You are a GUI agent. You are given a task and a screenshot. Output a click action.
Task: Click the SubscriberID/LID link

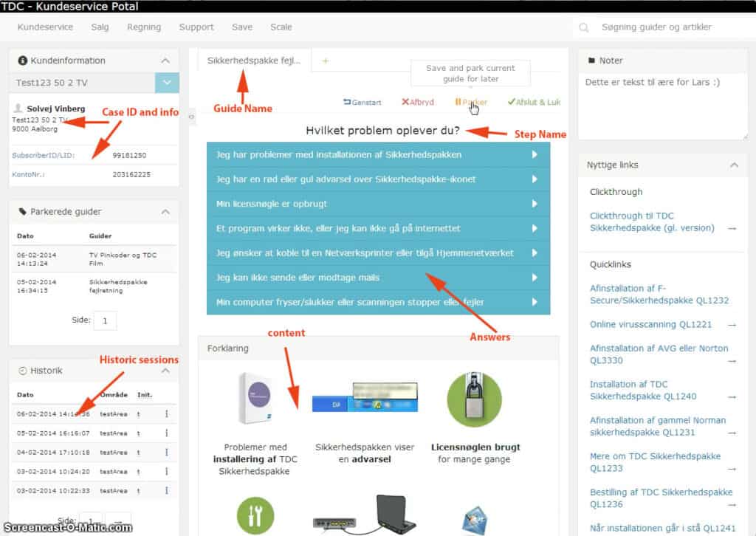click(x=44, y=155)
